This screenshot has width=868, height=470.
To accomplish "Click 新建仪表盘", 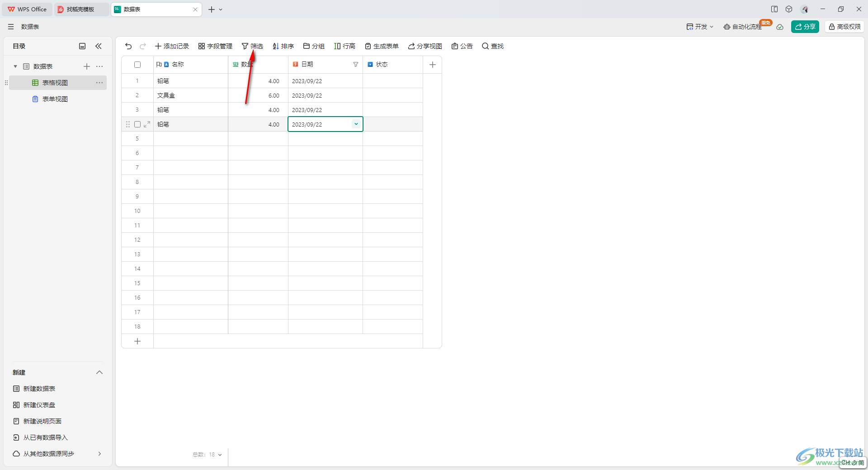I will pos(34,405).
